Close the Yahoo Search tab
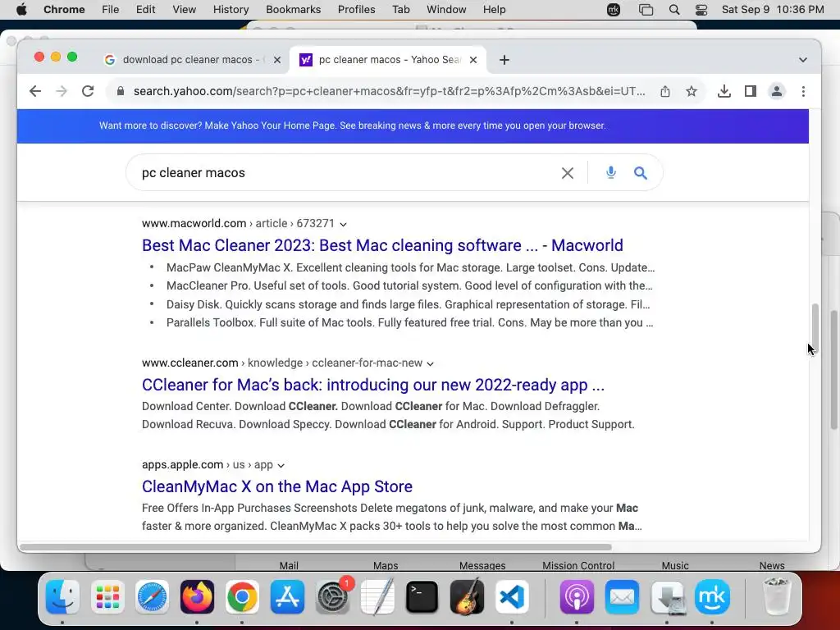The image size is (840, 630). pos(473,60)
